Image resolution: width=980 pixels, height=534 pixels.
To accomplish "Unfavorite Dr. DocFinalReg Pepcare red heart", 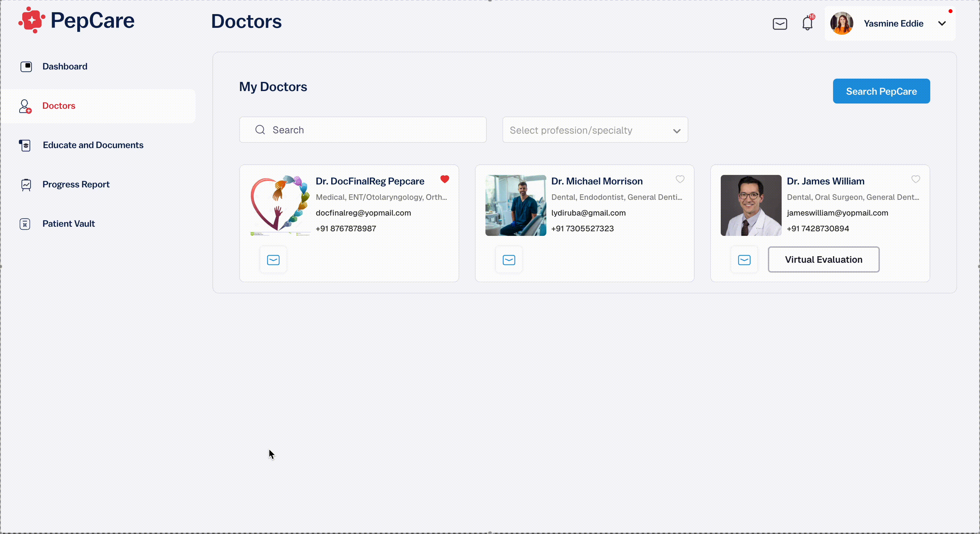I will point(445,179).
